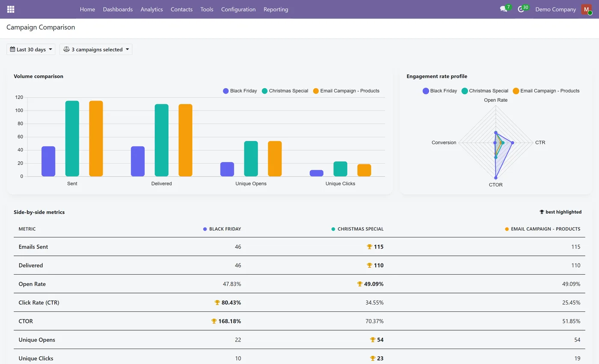Toggle Email Campaign - Products in Engagement rate legend
599x364 pixels.
[546, 91]
